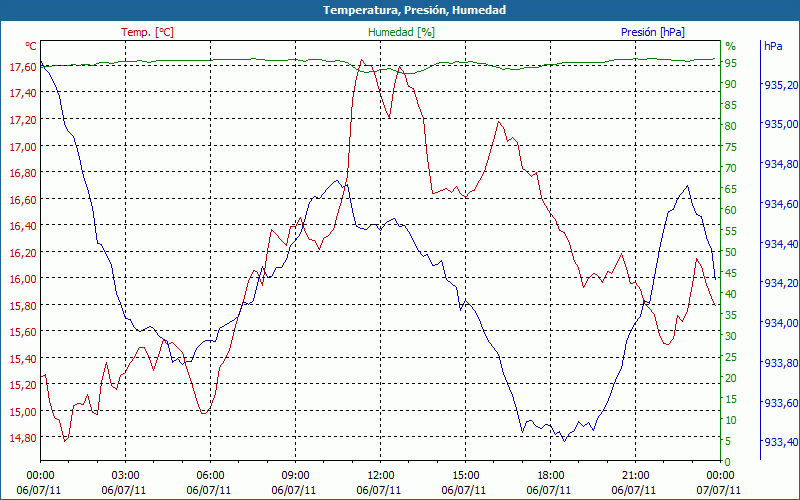The image size is (800, 500).
Task: Click the 03:00 time axis label
Action: coord(125,476)
